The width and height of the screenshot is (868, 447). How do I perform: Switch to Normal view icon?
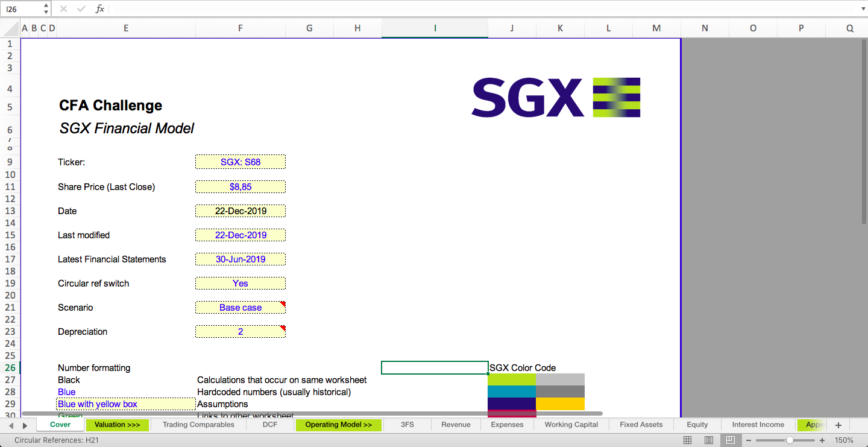[x=688, y=441]
